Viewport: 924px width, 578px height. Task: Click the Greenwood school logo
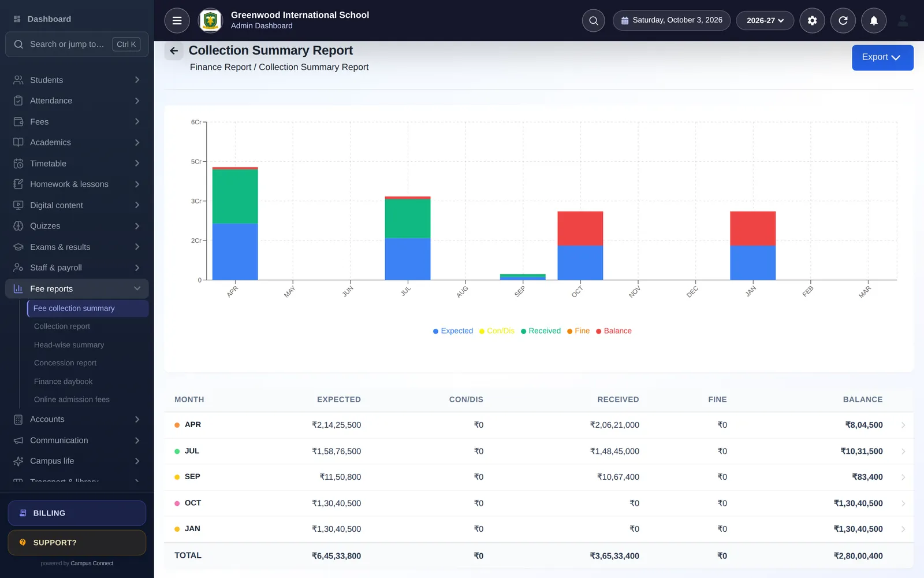tap(210, 21)
